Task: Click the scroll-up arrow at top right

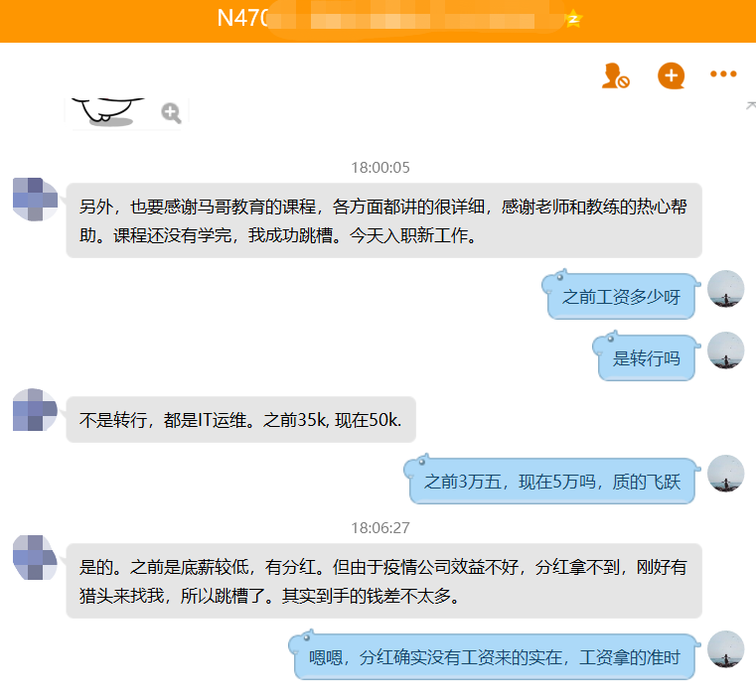Action: tap(750, 105)
